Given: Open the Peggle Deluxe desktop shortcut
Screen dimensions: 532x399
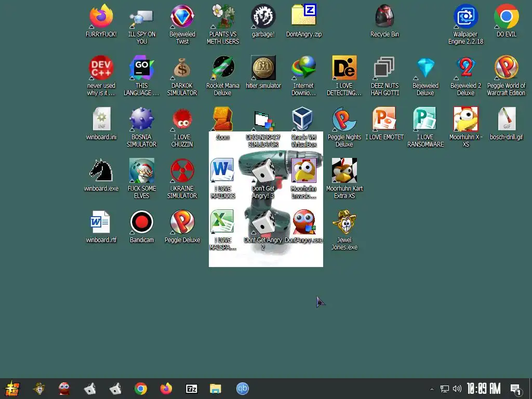Looking at the screenshot, I should 182,227.
